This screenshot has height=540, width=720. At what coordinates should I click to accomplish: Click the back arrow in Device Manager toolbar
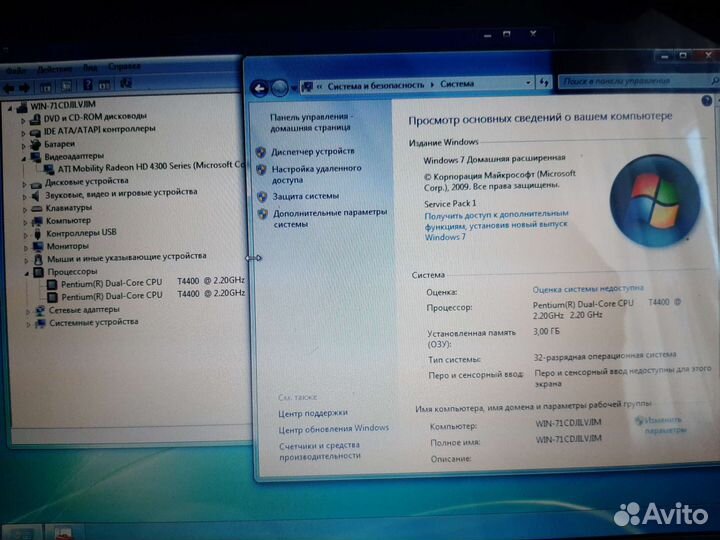point(9,87)
